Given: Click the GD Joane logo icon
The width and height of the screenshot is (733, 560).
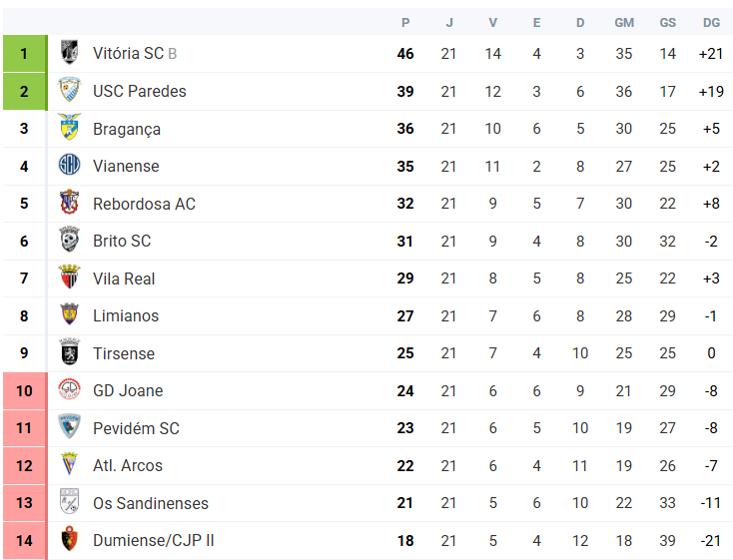Looking at the screenshot, I should point(69,390).
